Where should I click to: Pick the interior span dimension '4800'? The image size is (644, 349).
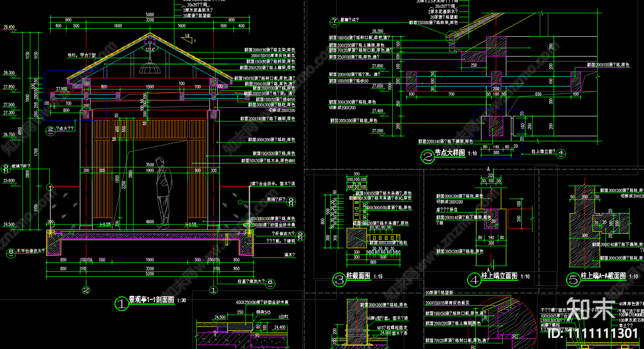pyautogui.click(x=150, y=222)
